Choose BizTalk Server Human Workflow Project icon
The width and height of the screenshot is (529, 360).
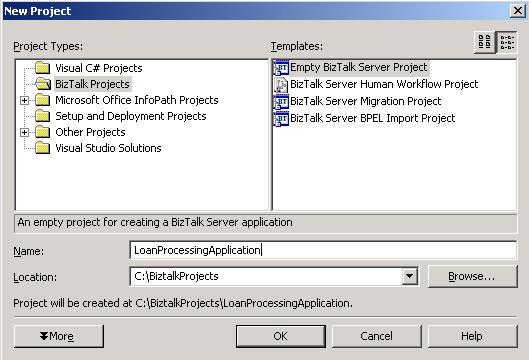pos(281,84)
